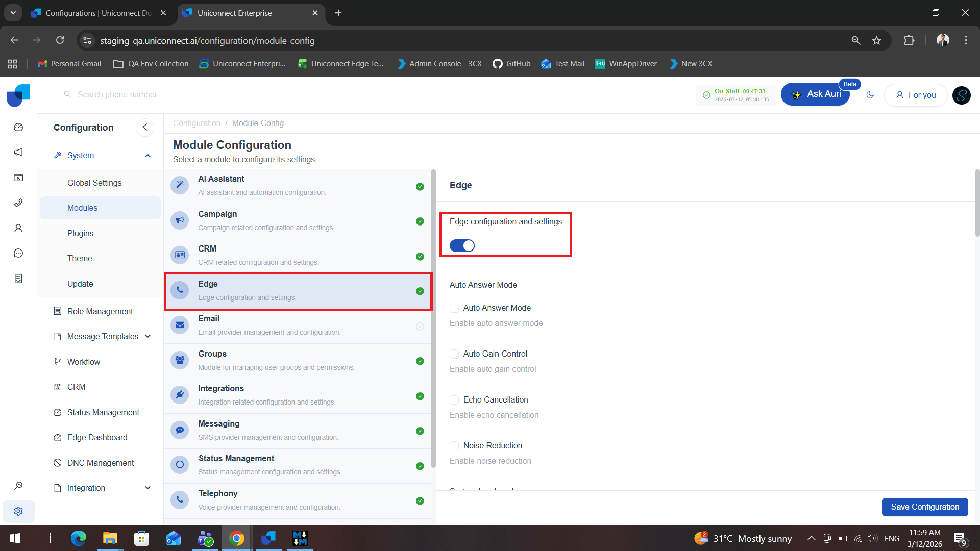
Task: Check the Echo Cancellation checkbox
Action: point(454,400)
